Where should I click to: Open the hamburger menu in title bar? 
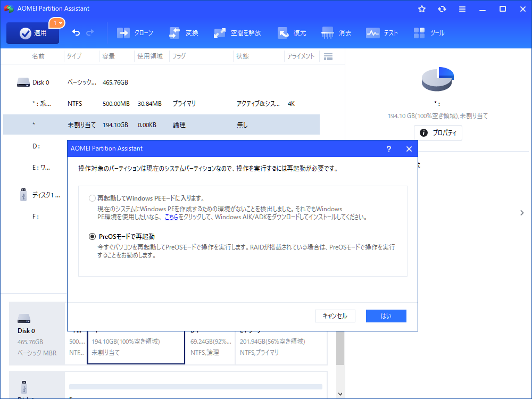coord(462,9)
